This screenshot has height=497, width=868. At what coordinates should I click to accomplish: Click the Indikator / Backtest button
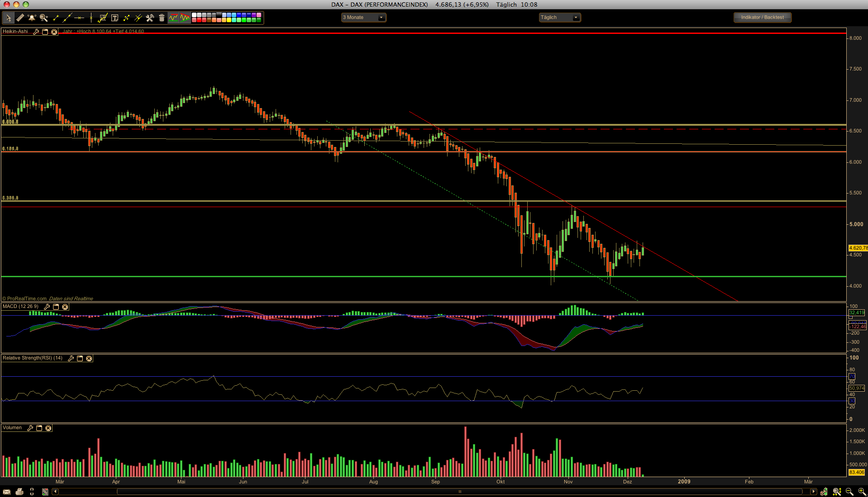coord(762,18)
